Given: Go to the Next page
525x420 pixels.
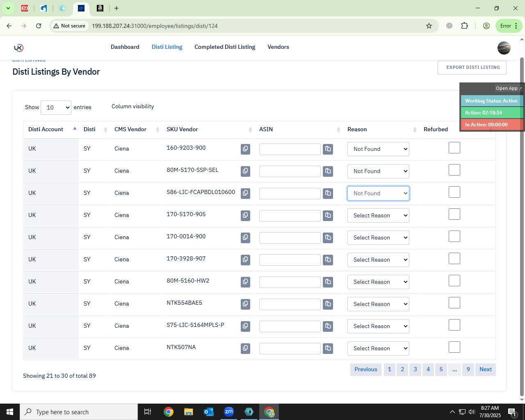Looking at the screenshot, I should pos(486,370).
